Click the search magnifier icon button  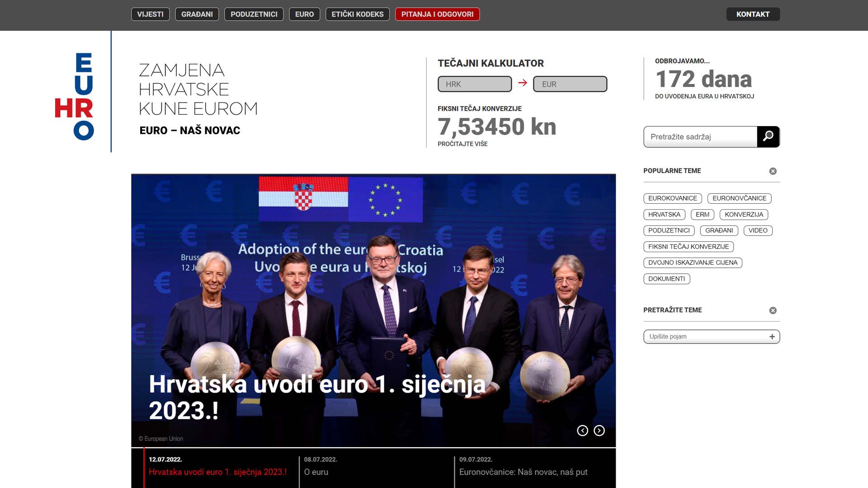pos(768,136)
